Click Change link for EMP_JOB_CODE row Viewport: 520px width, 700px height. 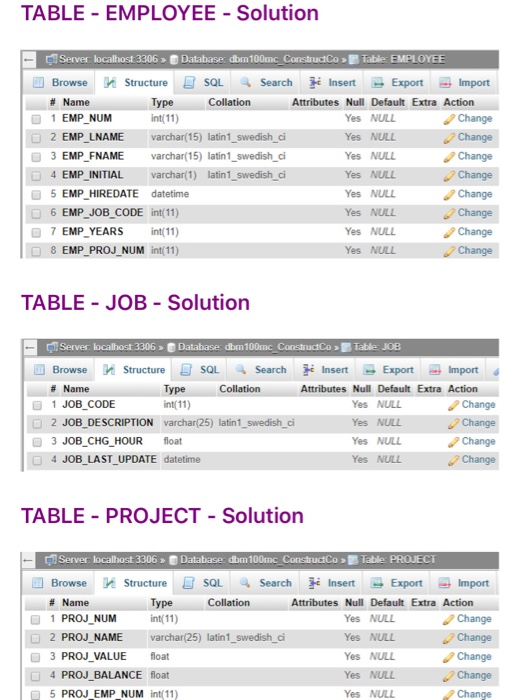475,212
